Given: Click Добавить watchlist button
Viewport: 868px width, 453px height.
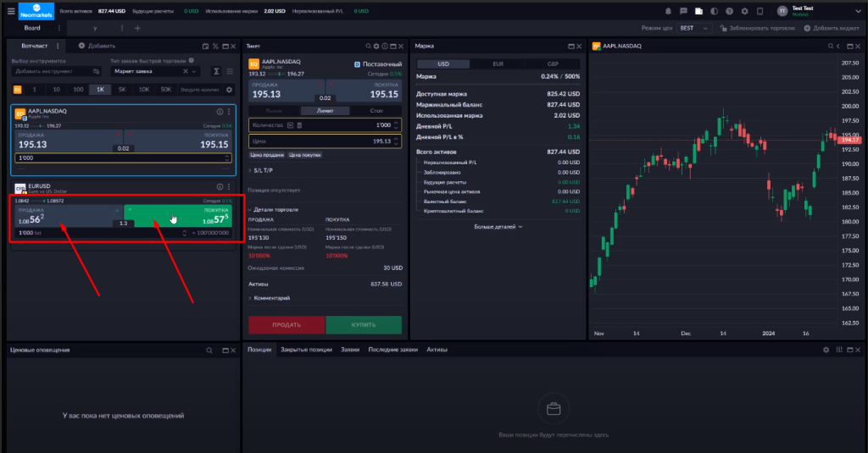Looking at the screenshot, I should pyautogui.click(x=97, y=46).
